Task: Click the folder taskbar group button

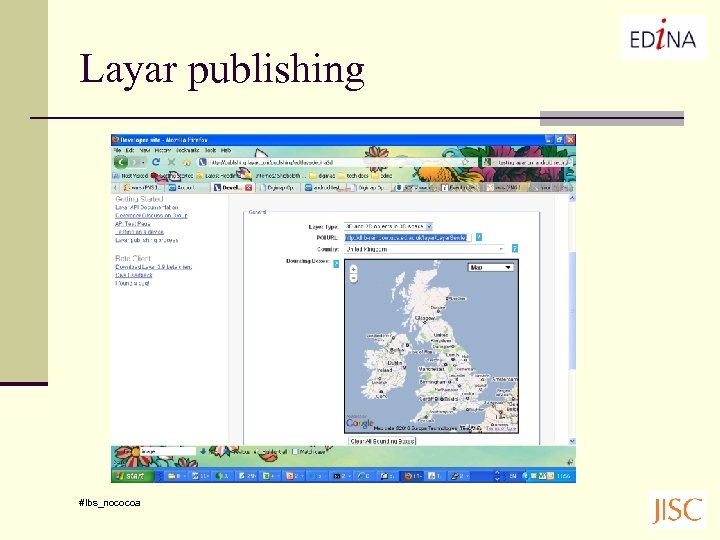Action: (175, 476)
